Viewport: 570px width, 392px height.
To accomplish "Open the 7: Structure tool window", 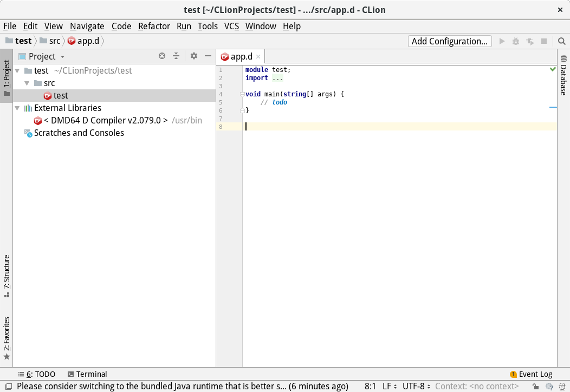I will coord(7,276).
